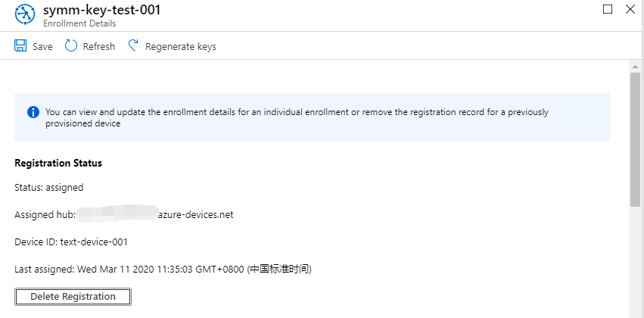Click the blue info icon in banner

pyautogui.click(x=33, y=112)
